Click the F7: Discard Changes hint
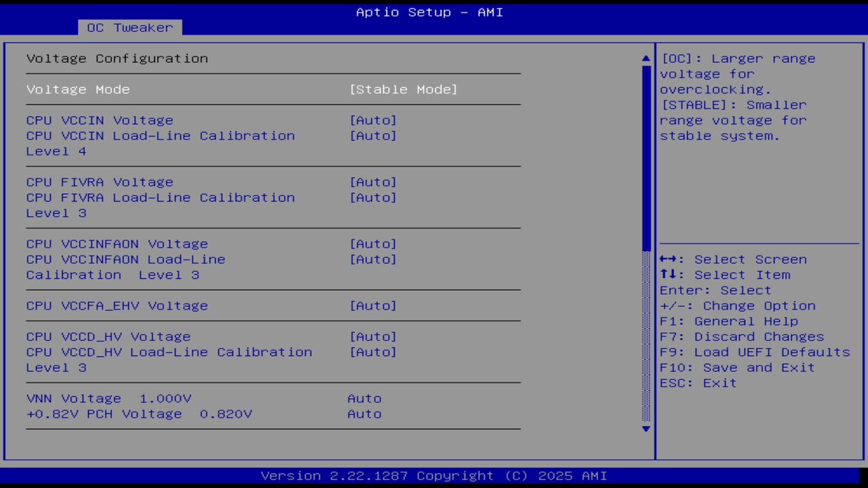Viewport: 868px width, 488px height. [742, 337]
